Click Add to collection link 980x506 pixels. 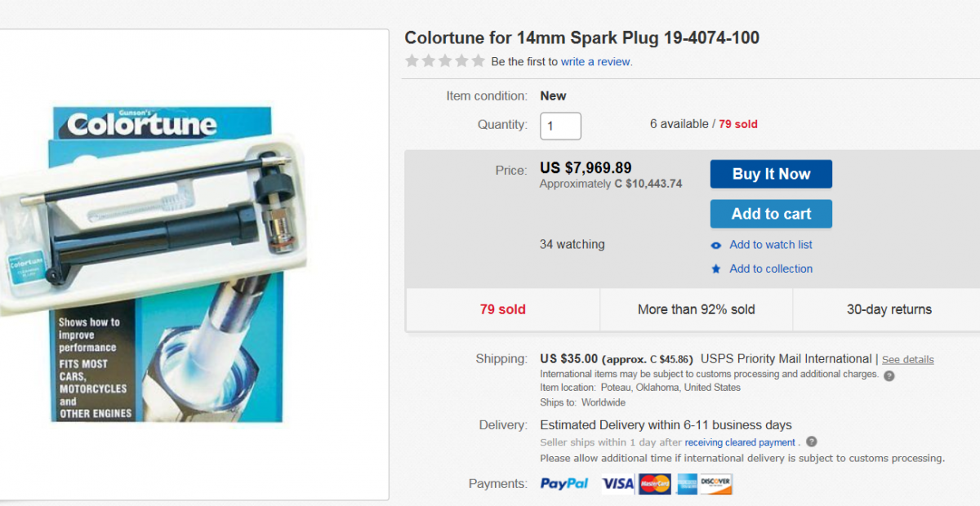pos(771,269)
